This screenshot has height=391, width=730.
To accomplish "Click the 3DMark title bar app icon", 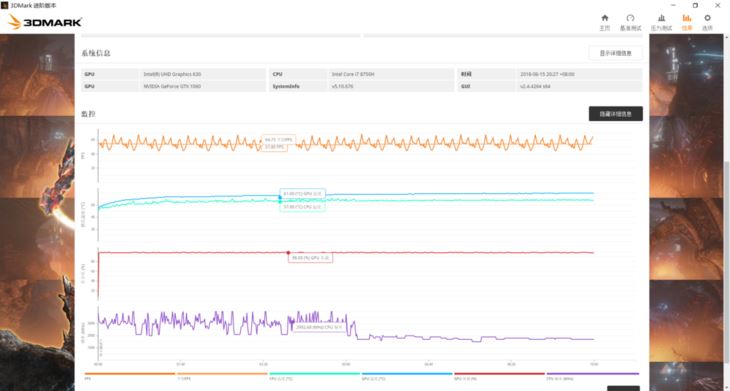I will pos(4,5).
